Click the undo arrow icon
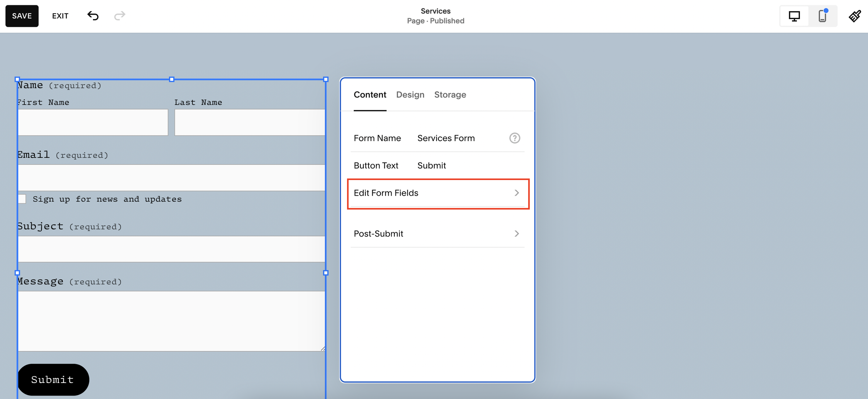The height and width of the screenshot is (399, 868). (x=93, y=16)
